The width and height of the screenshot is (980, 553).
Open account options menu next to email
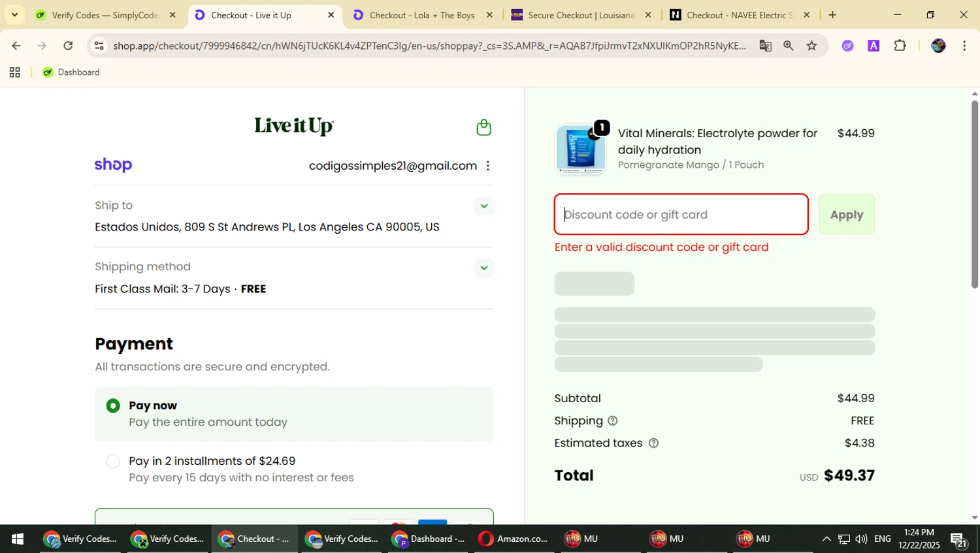pyautogui.click(x=488, y=166)
